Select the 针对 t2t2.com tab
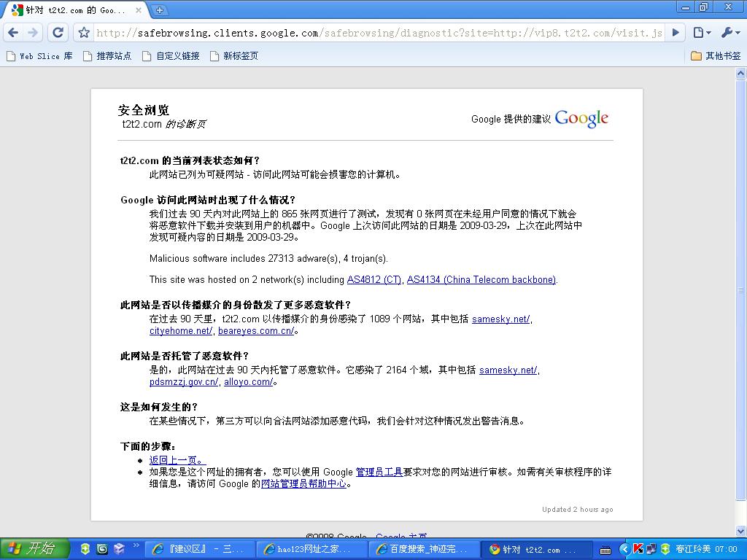Viewport: 747px width, 560px height. (x=76, y=10)
